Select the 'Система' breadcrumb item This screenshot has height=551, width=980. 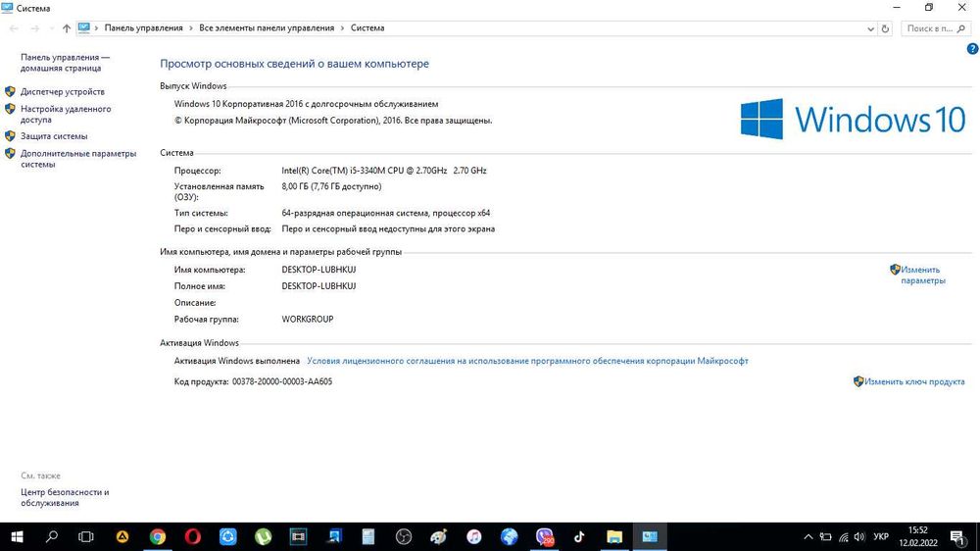(x=367, y=28)
